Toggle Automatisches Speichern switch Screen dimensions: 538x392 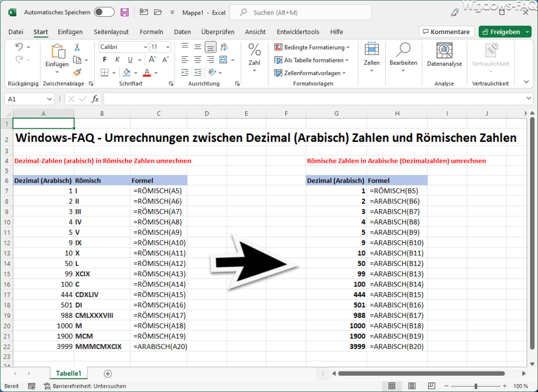tap(105, 13)
